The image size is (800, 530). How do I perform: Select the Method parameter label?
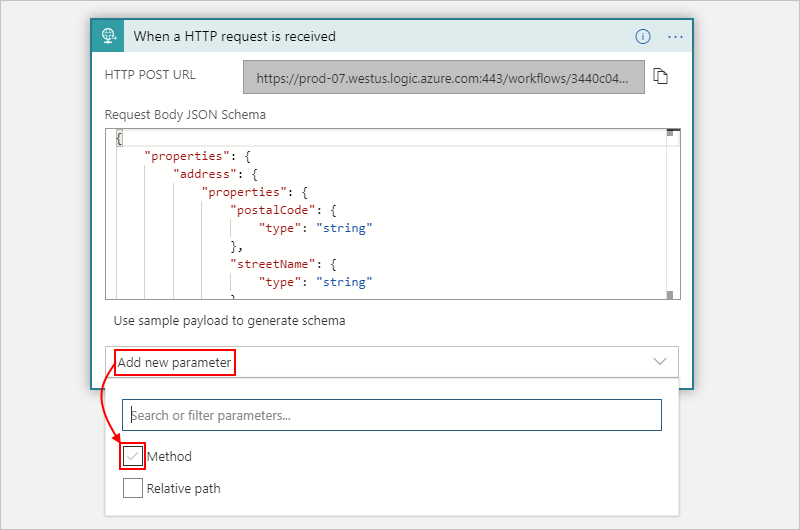pos(169,457)
